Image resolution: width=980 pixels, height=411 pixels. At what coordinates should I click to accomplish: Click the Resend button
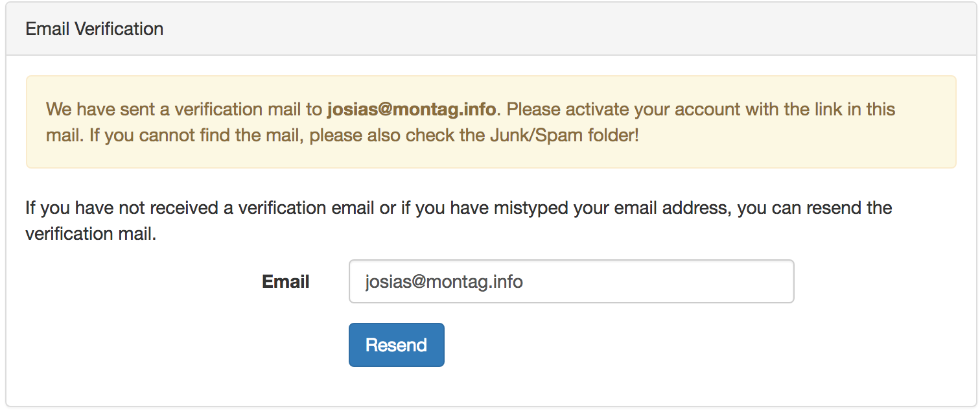[396, 345]
